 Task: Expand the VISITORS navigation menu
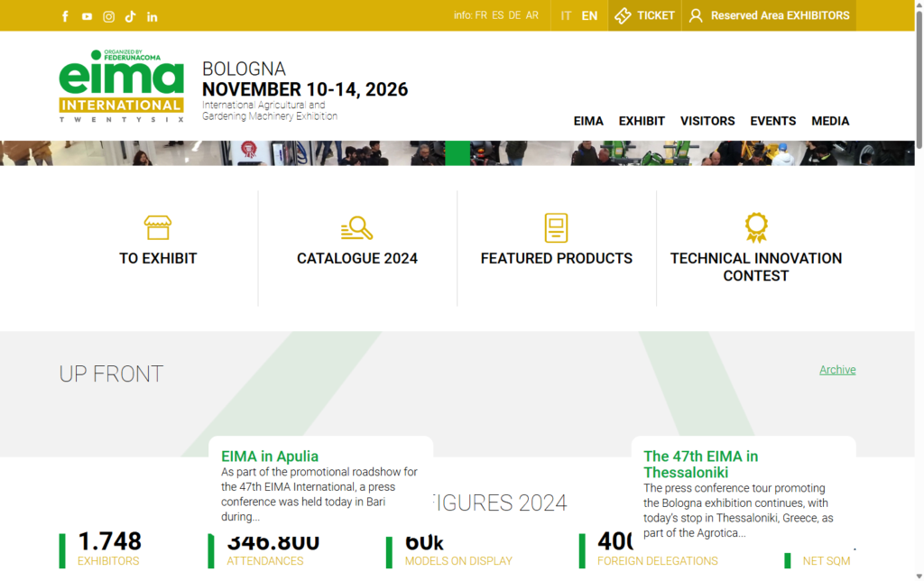[707, 121]
